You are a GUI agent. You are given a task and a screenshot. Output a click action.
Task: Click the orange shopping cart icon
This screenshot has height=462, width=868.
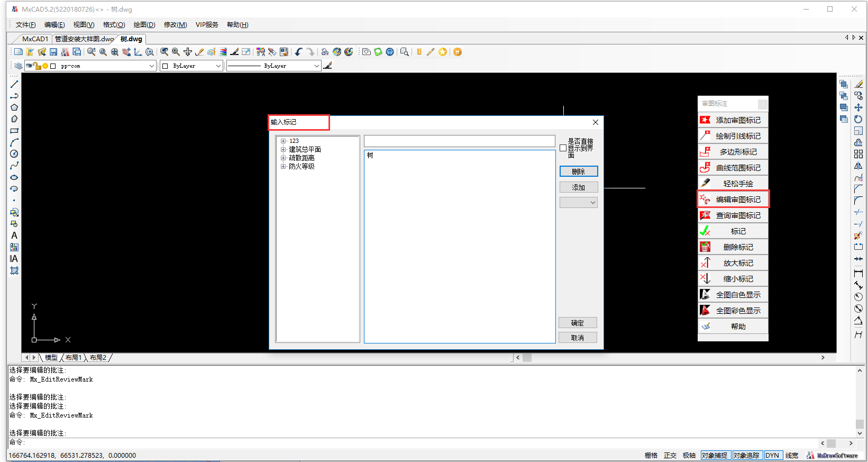click(x=458, y=52)
